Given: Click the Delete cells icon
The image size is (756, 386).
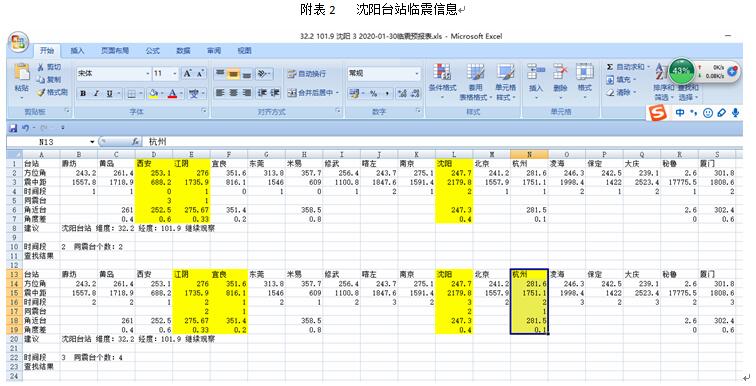Looking at the screenshot, I should click(560, 72).
